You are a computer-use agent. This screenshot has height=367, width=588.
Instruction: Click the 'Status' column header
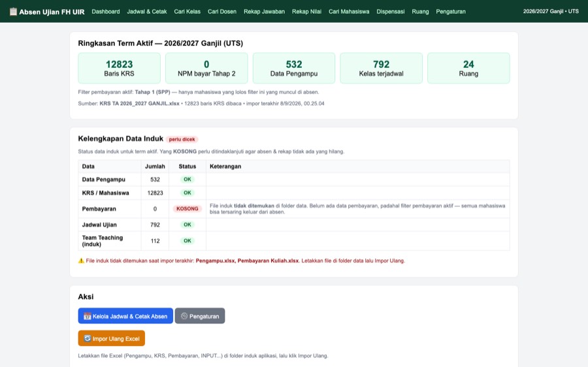coord(187,167)
